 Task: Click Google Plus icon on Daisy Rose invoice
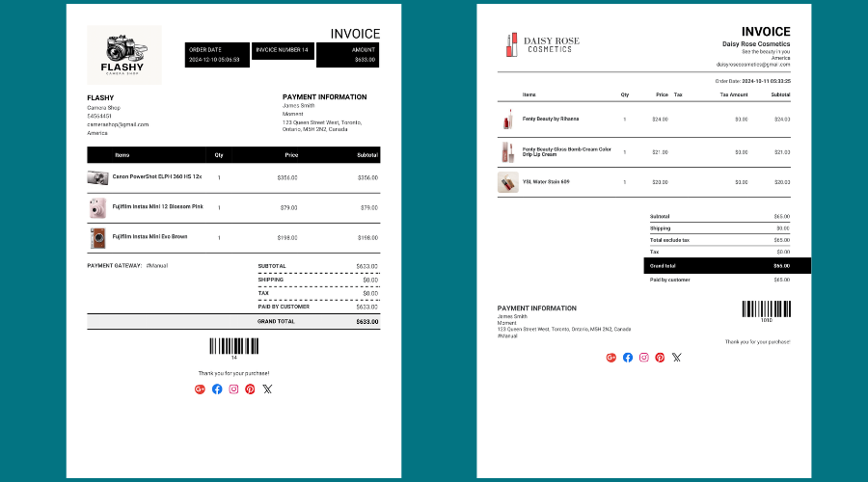pos(611,358)
